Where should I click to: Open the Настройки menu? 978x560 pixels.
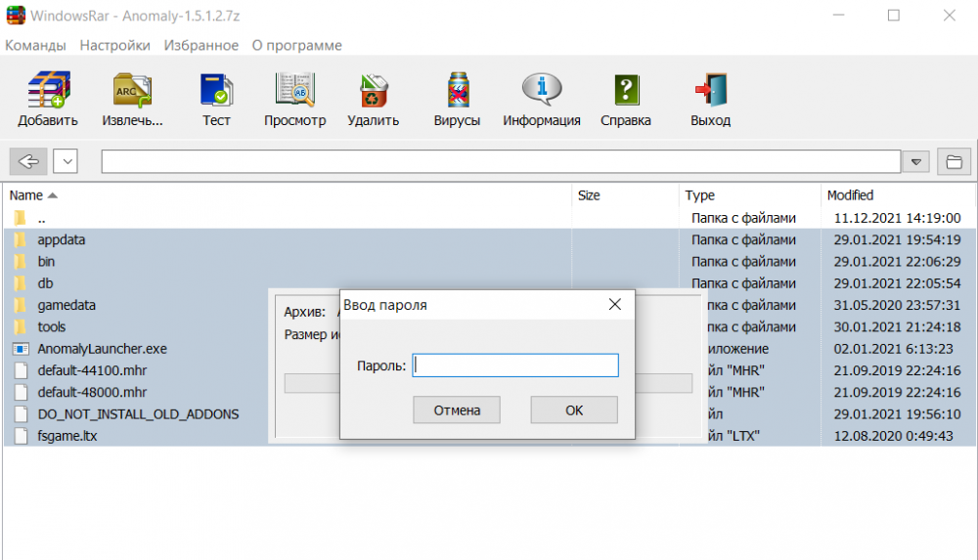[x=114, y=46]
